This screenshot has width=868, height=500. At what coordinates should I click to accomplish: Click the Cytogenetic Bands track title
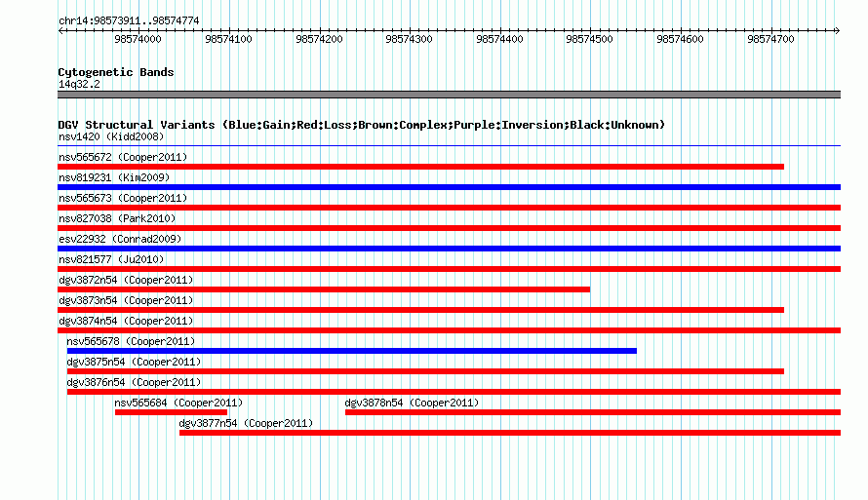coord(116,72)
